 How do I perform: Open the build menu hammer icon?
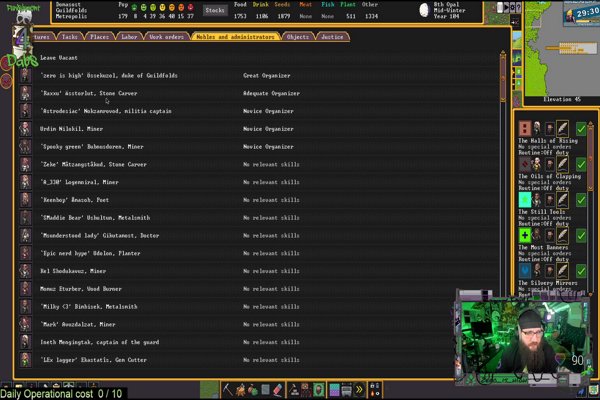293,390
